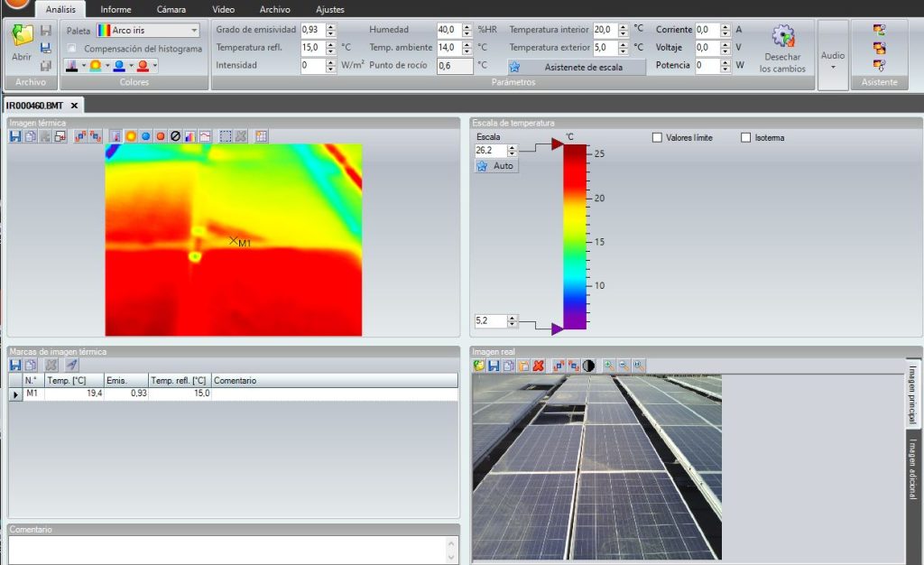Expand the Audio dropdown
The height and width of the screenshot is (565, 924).
(x=833, y=58)
